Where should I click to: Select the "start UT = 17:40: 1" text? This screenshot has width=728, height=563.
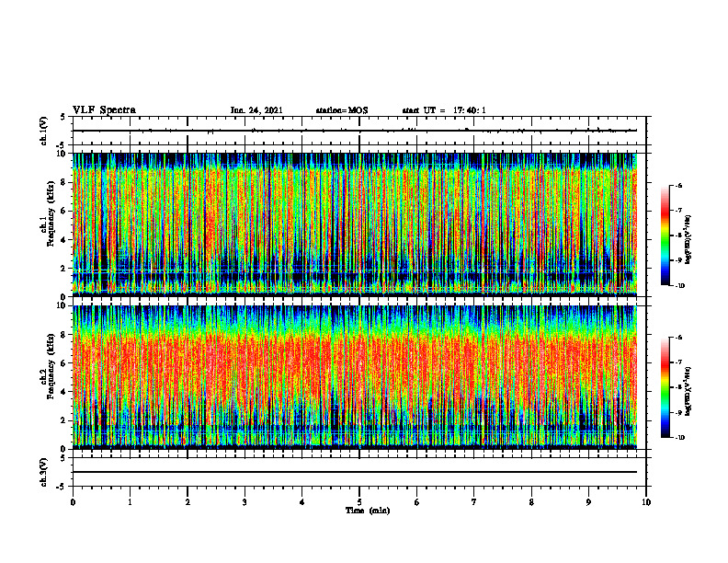point(444,110)
